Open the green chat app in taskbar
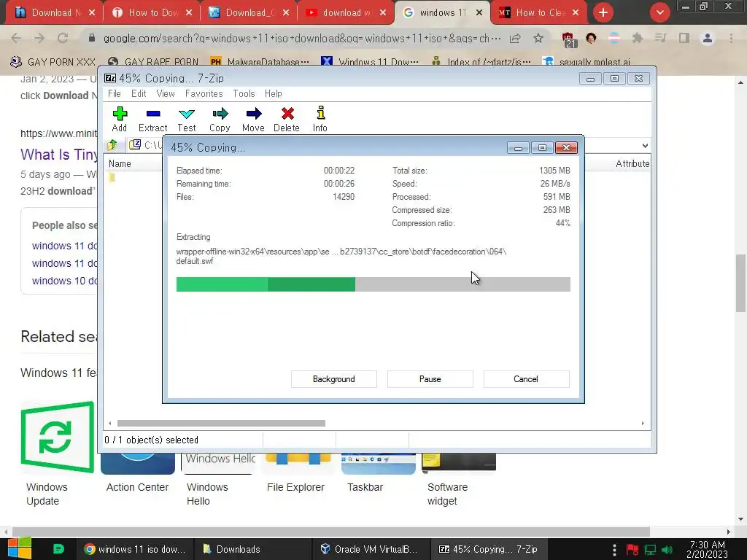Viewport: 747px width, 560px height. click(58, 549)
